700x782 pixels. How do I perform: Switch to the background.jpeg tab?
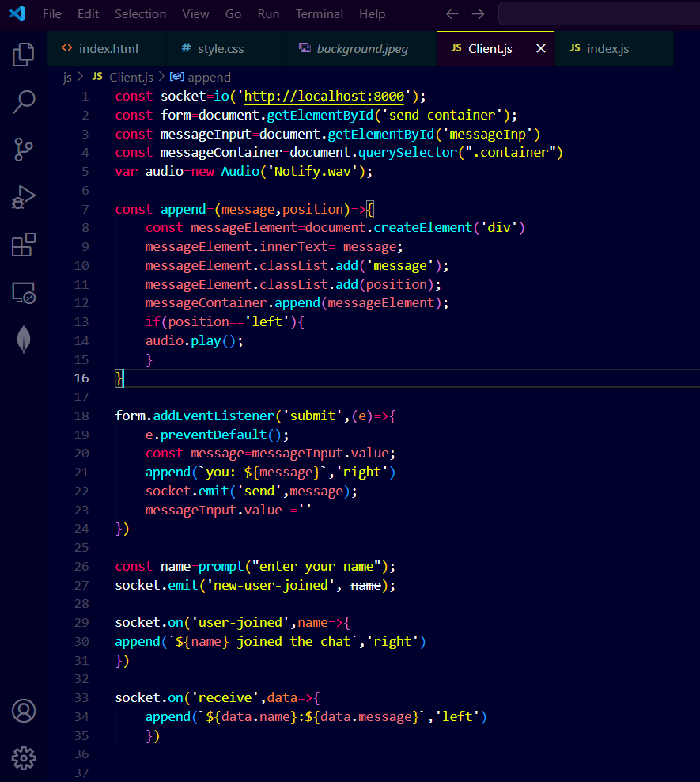361,48
